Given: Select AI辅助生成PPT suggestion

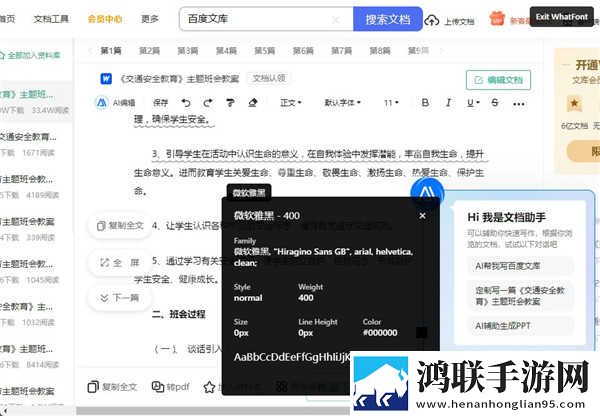Looking at the screenshot, I should pos(521,326).
